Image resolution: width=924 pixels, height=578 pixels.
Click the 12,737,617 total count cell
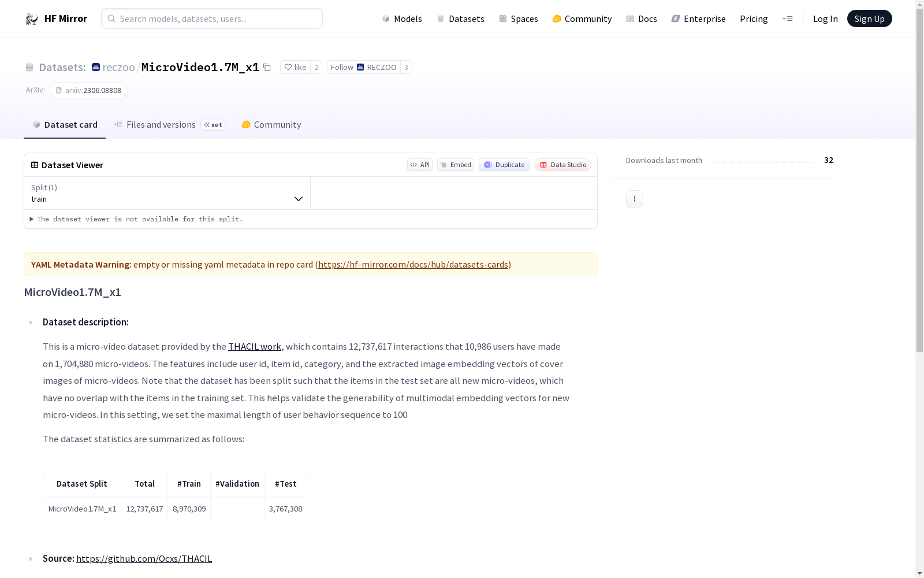tap(144, 509)
